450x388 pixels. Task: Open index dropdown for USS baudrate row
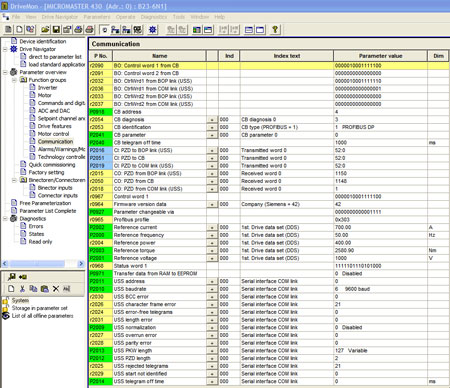212,289
